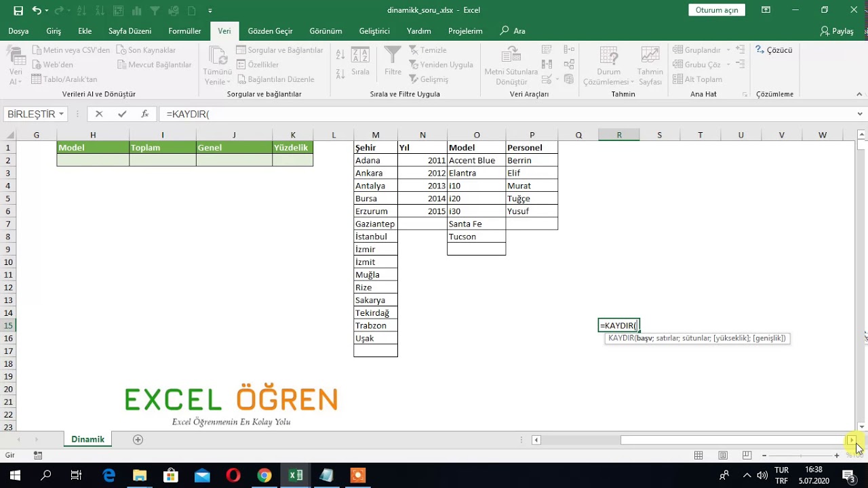Open Mevcut Bağlantılar

(154, 64)
